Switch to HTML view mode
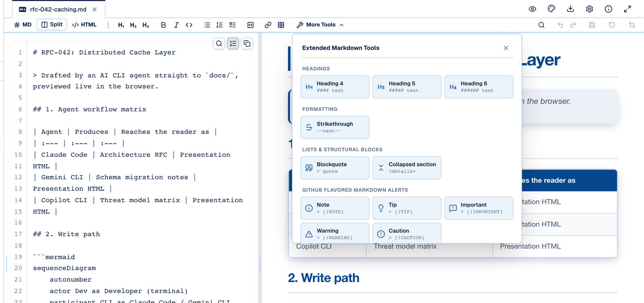The image size is (644, 303). pyautogui.click(x=85, y=25)
